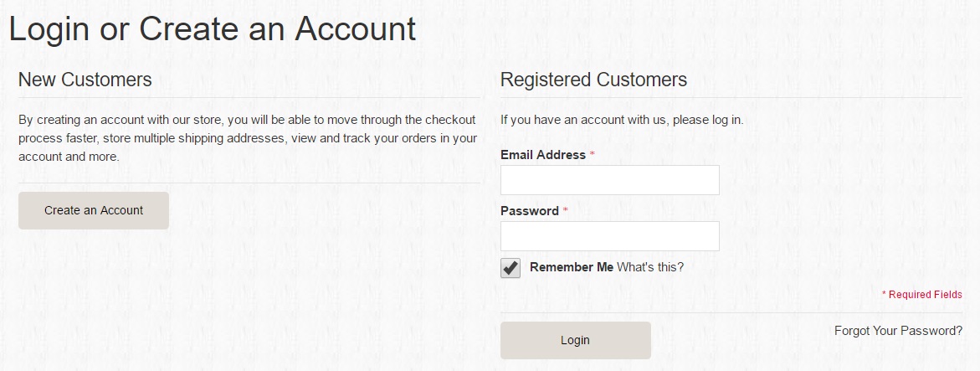
Task: Click the New Customers section heading
Action: pyautogui.click(x=85, y=80)
